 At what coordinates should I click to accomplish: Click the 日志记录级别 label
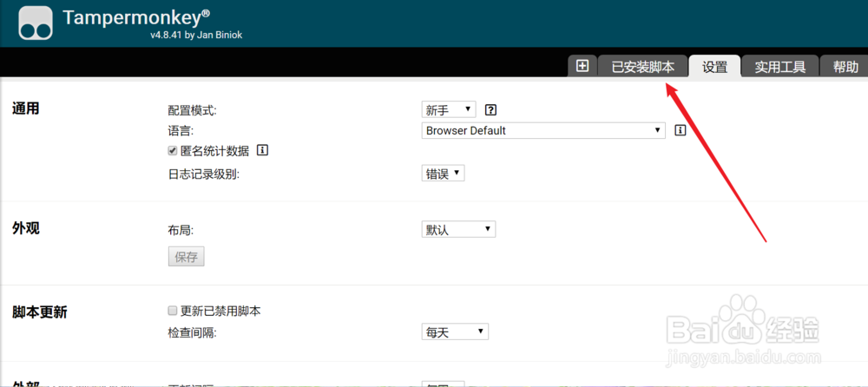[204, 174]
